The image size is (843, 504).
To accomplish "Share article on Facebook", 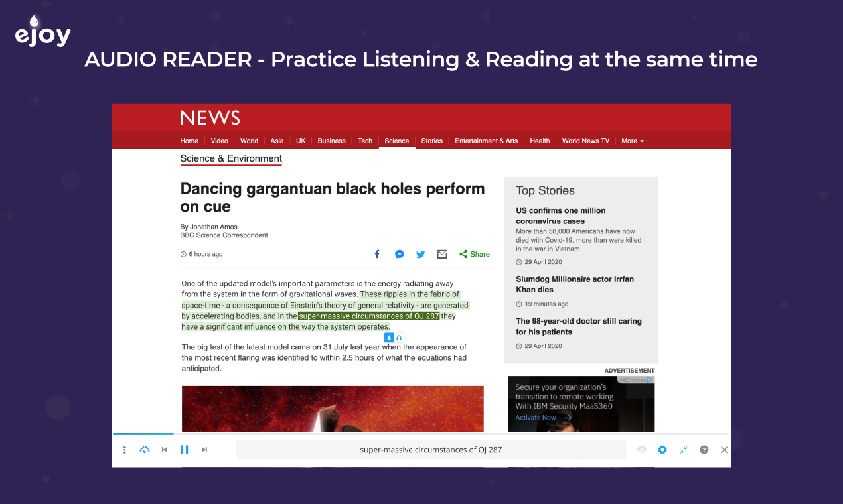I will [x=377, y=254].
